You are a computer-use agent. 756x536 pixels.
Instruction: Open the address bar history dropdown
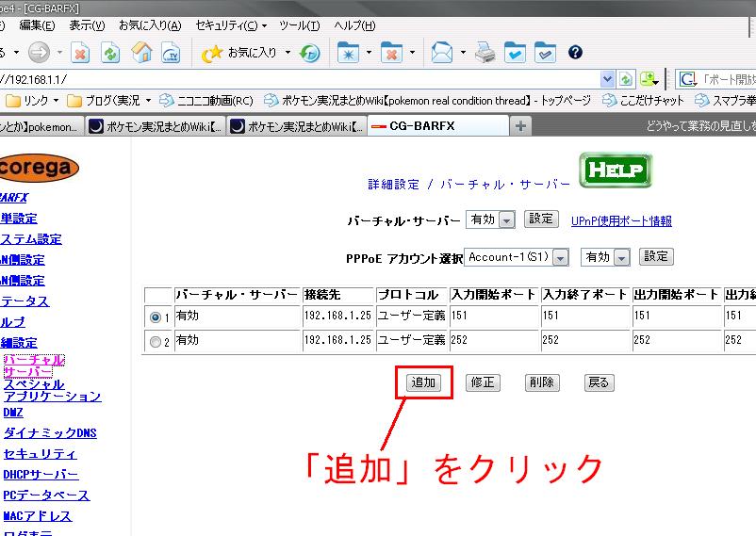click(x=607, y=79)
